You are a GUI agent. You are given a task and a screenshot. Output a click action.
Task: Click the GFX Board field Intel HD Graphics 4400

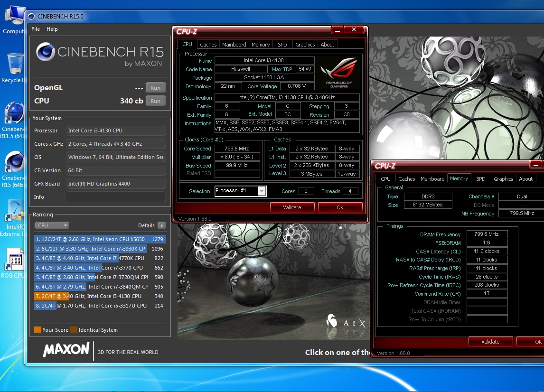click(115, 184)
